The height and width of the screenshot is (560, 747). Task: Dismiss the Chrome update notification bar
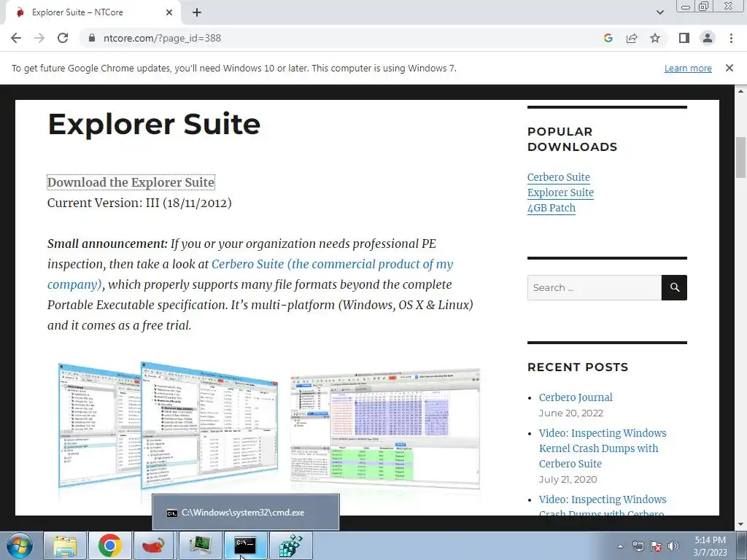coord(729,68)
